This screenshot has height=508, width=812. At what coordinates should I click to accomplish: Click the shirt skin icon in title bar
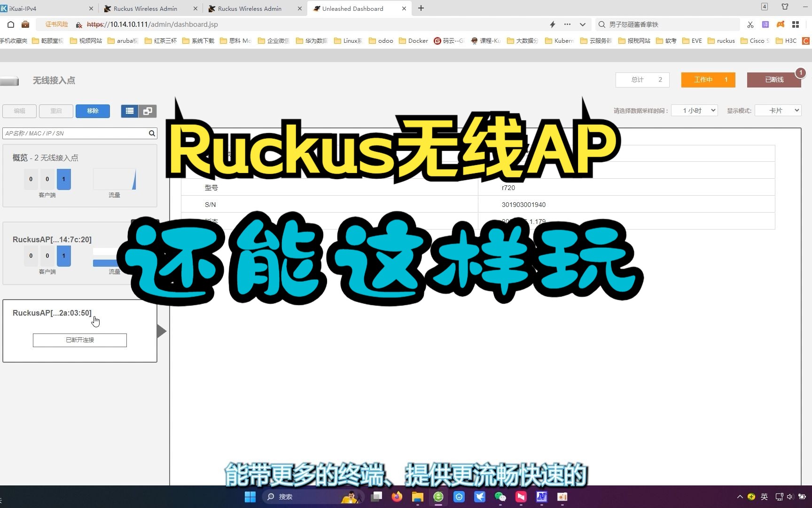tap(785, 7)
